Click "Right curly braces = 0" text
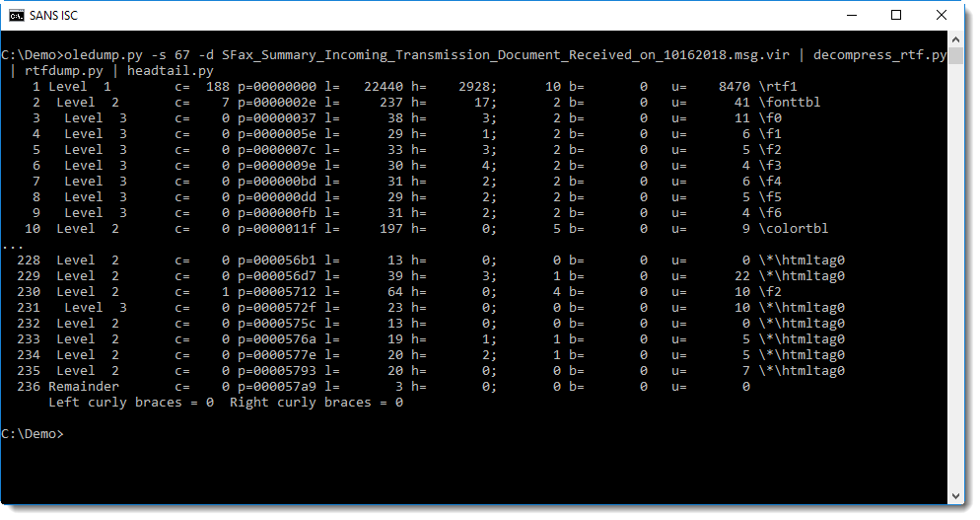This screenshot has height=520, width=980. (316, 403)
